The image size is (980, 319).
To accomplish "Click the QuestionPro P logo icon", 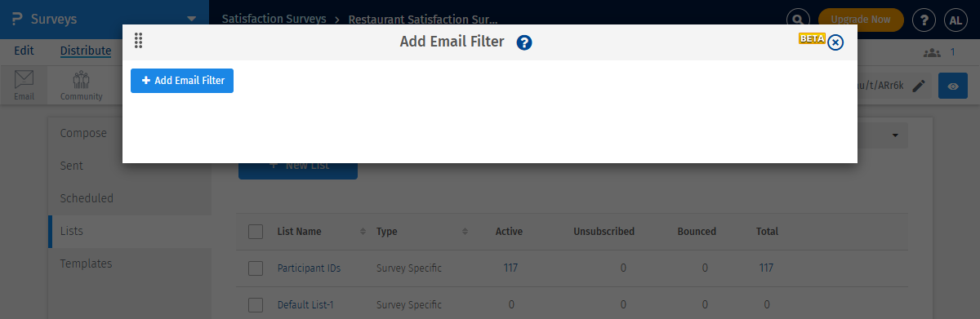I will point(17,18).
